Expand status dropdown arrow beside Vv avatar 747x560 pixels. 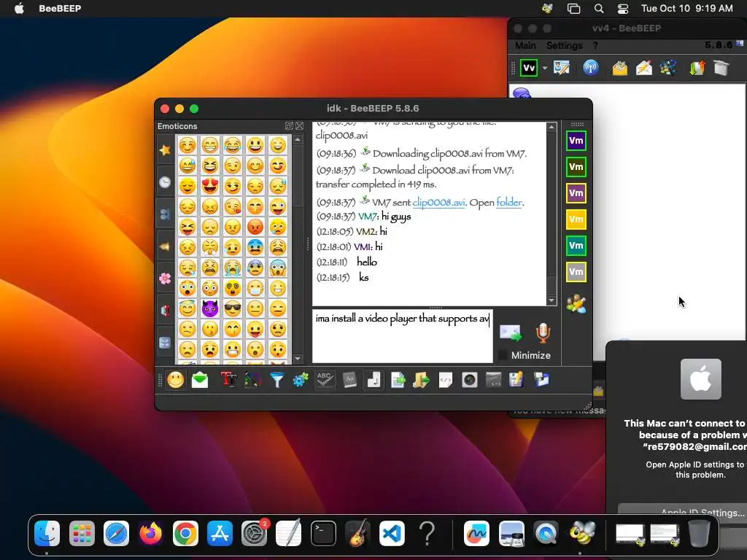(x=544, y=68)
